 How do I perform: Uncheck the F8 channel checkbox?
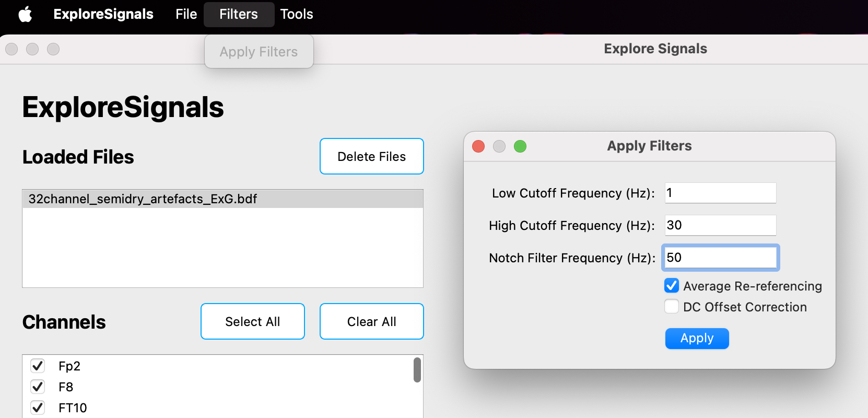click(38, 387)
